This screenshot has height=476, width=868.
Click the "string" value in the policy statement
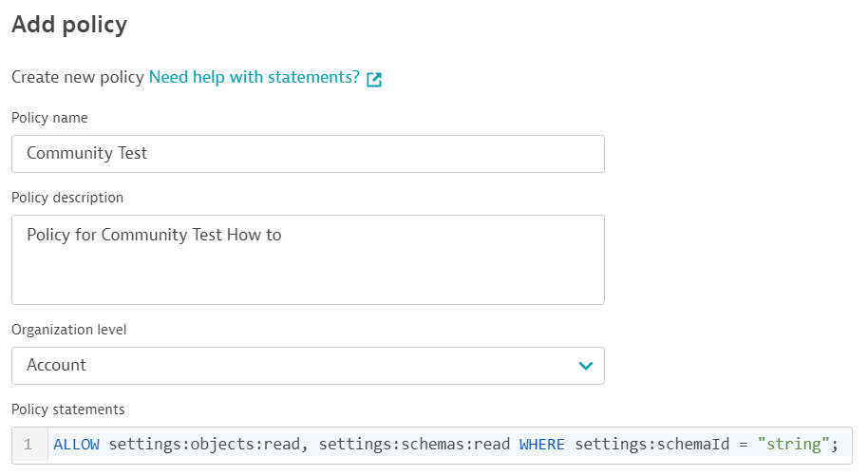point(793,445)
